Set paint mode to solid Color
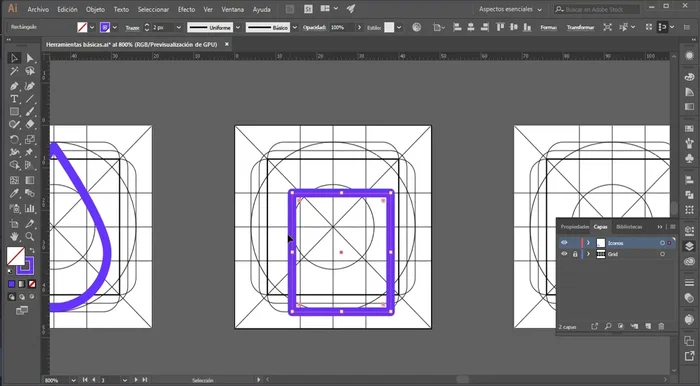Screen dimensions: 700x386 pyautogui.click(x=12, y=284)
